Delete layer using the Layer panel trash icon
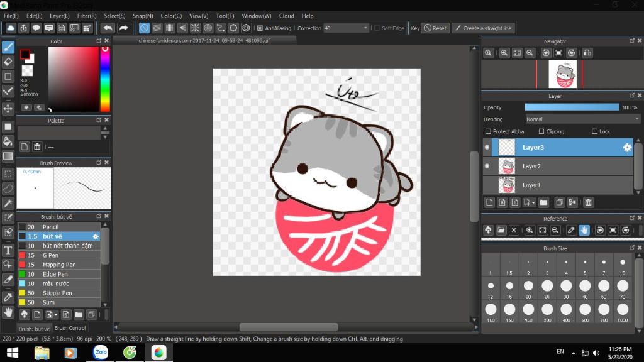The image size is (644, 362). click(588, 202)
